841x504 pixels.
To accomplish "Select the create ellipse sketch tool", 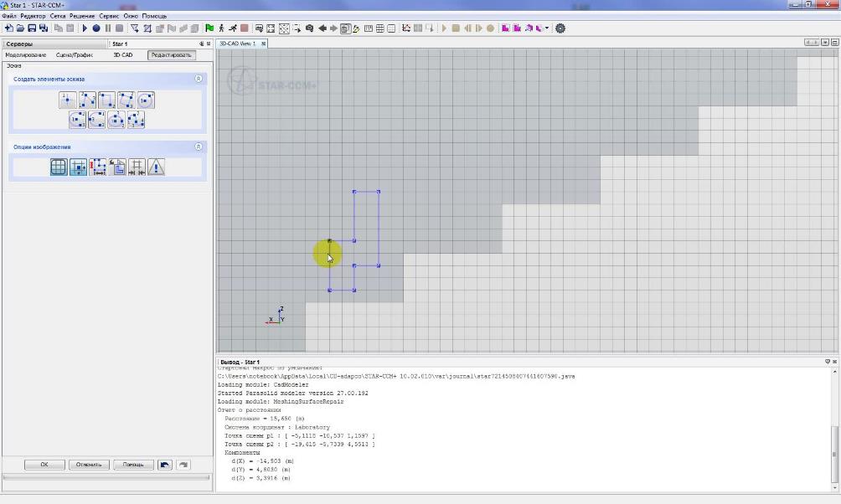I will (116, 120).
